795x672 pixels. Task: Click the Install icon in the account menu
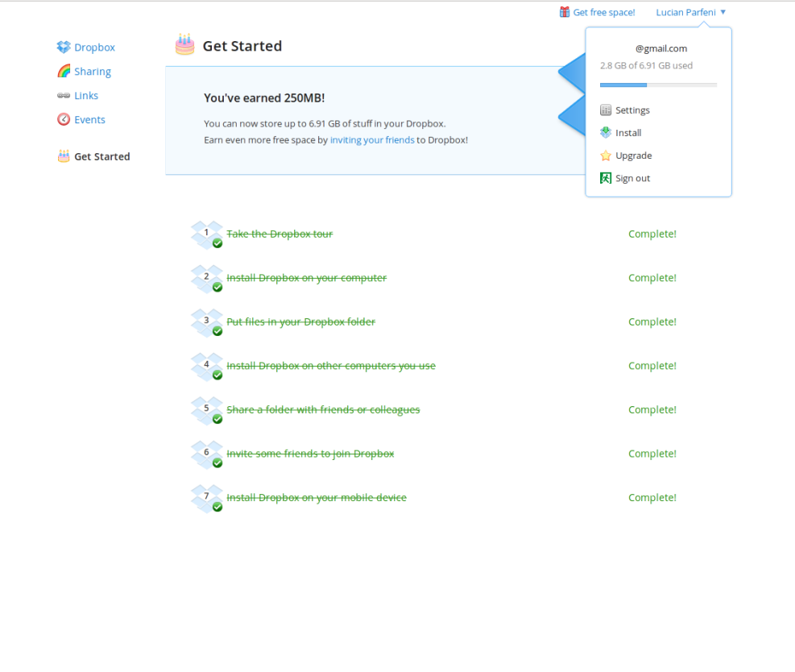[x=604, y=132]
